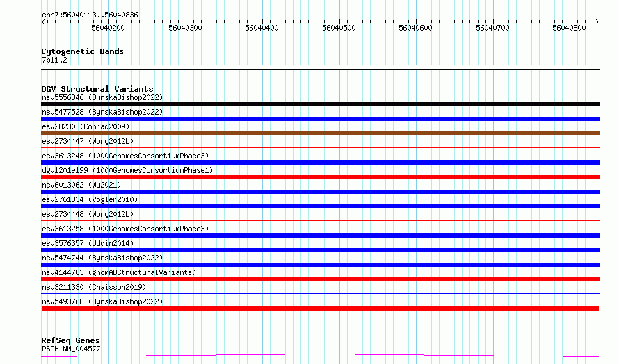Open variant nsv5474744 (ByrskaBishop2022) label

102,258
